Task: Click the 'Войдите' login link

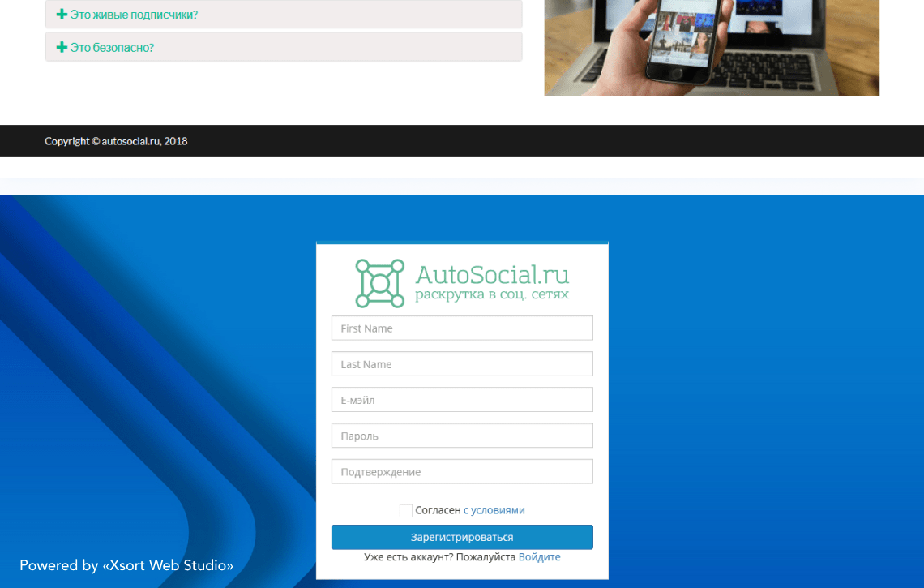Action: tap(540, 556)
